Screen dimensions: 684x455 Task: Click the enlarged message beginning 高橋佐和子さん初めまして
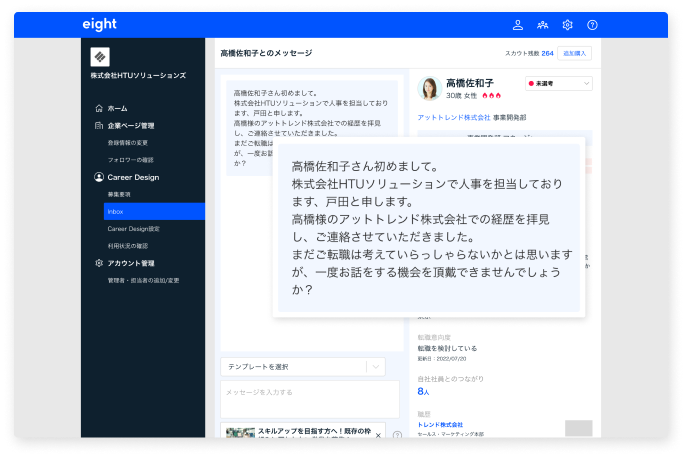429,228
